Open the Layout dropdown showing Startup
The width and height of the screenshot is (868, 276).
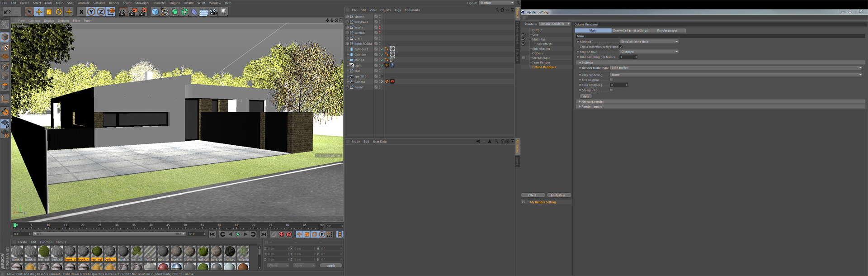coord(496,3)
